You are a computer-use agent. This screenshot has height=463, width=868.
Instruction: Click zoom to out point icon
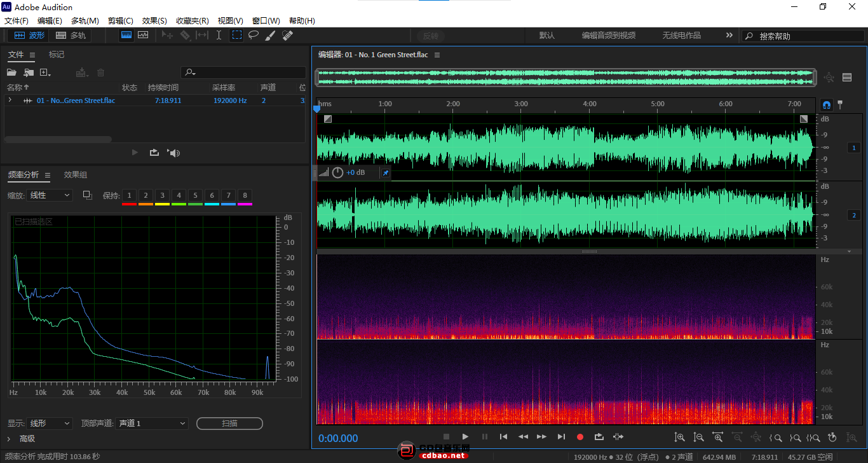(x=794, y=438)
